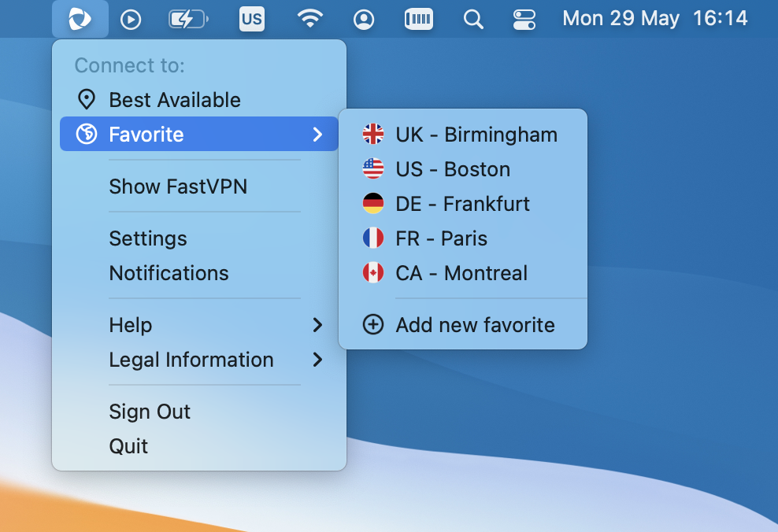Select Help menu entry
This screenshot has height=532, width=778.
199,325
